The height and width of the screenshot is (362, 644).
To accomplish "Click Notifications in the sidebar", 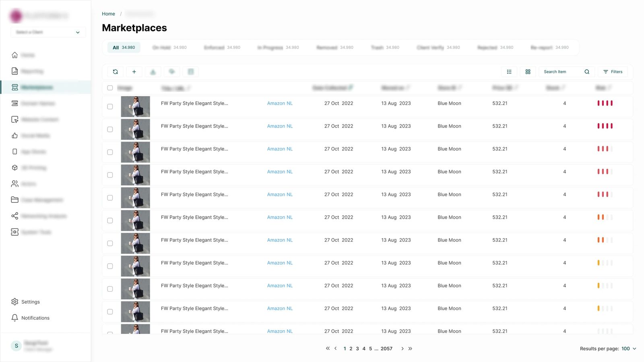I will coord(35,318).
